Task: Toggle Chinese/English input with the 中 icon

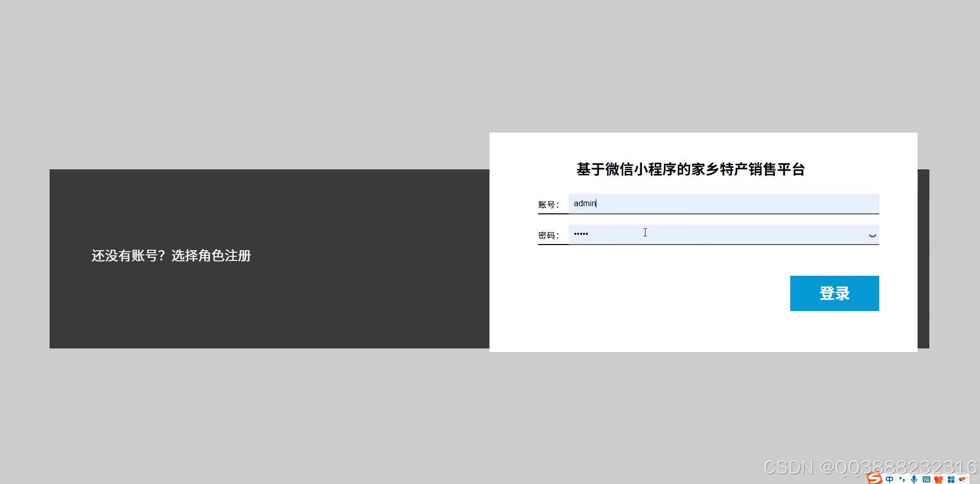Action: pyautogui.click(x=890, y=479)
